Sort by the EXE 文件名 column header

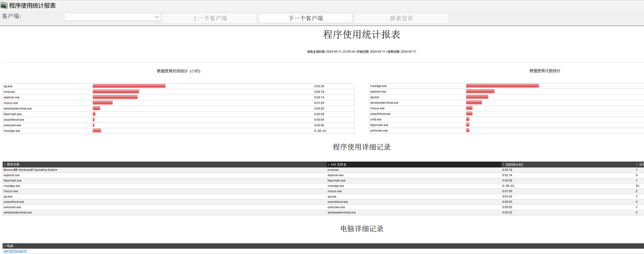(x=414, y=165)
